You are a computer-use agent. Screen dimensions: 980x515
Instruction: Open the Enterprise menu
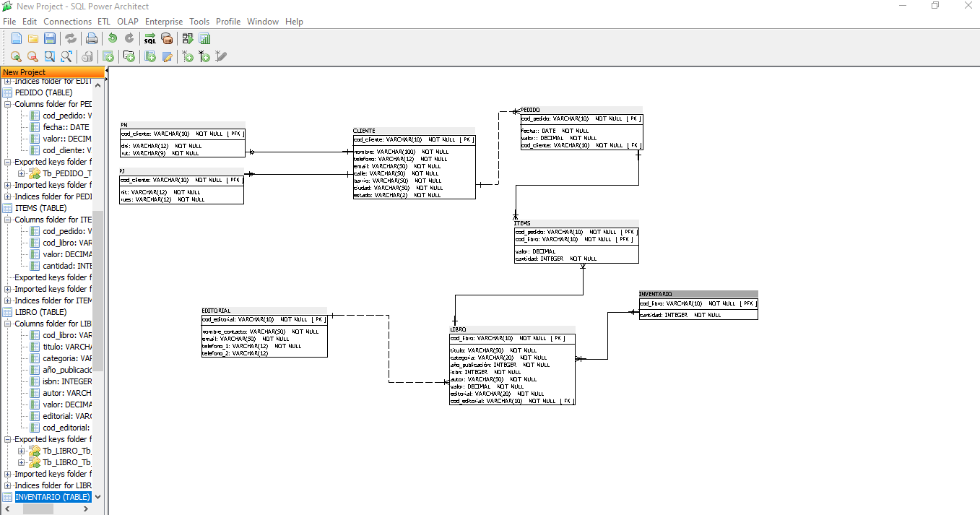click(164, 22)
